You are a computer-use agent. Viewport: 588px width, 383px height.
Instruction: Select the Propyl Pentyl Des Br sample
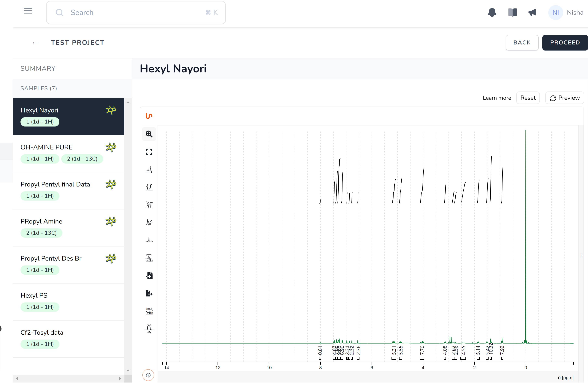click(68, 264)
